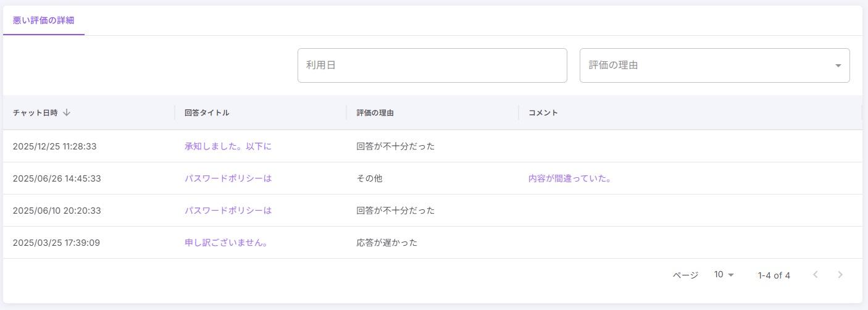The width and height of the screenshot is (868, 310).
Task: Open the 承知しました。以下に answer link
Action: pyautogui.click(x=228, y=146)
